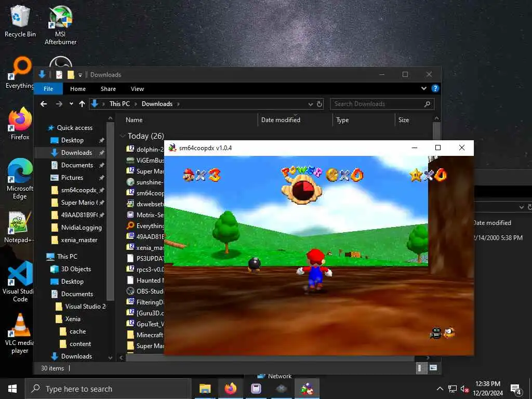Open the Windows Start menu

point(12,389)
